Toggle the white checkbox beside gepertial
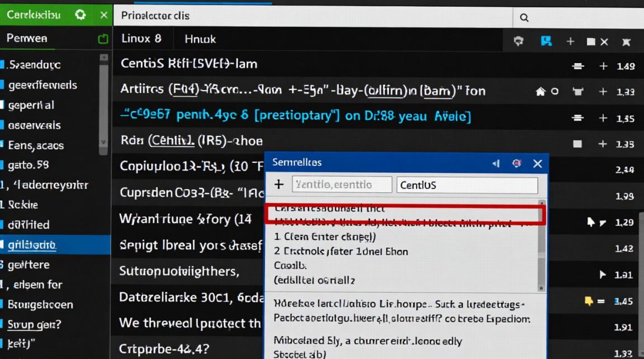The width and height of the screenshot is (644, 359). (2, 105)
